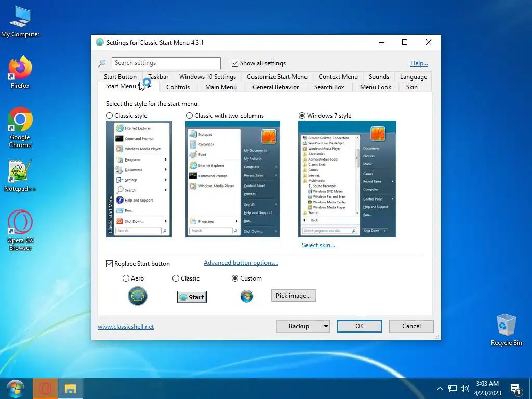This screenshot has height=399, width=532.
Task: Switch to the Start Button tab
Action: (120, 77)
